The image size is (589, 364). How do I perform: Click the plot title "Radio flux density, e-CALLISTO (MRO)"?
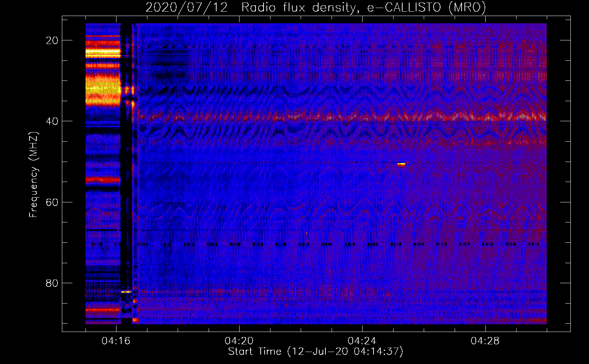point(363,7)
